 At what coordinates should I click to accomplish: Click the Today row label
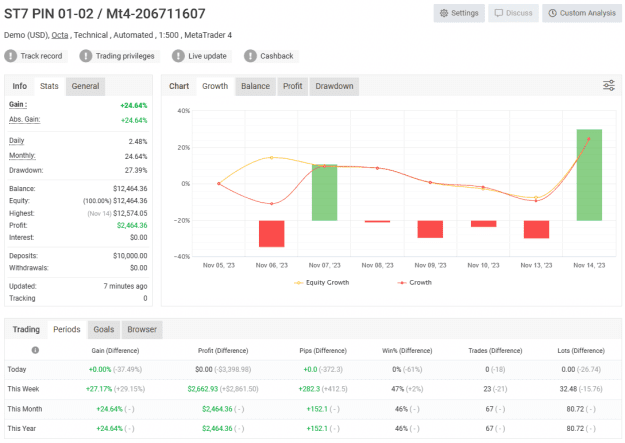point(17,369)
